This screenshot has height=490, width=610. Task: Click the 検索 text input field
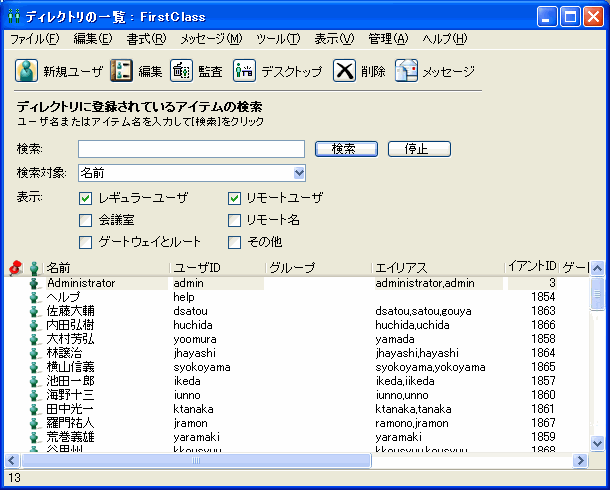click(x=191, y=149)
